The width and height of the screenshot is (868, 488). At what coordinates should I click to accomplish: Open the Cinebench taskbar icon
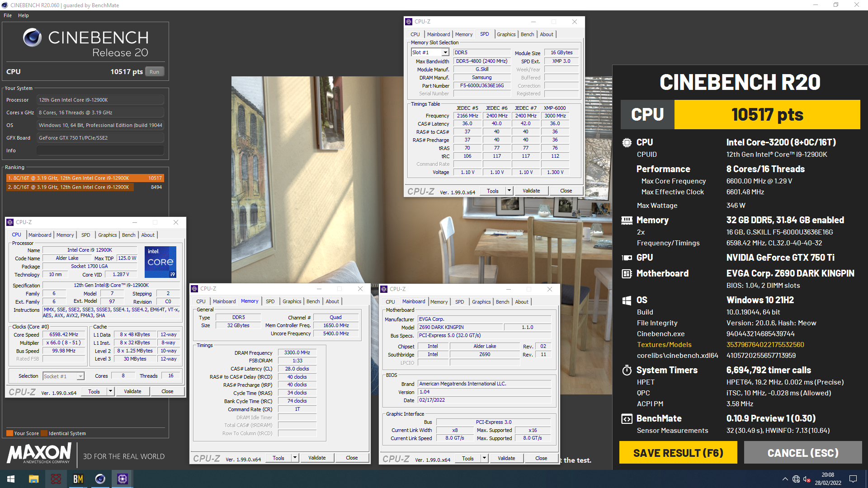100,479
